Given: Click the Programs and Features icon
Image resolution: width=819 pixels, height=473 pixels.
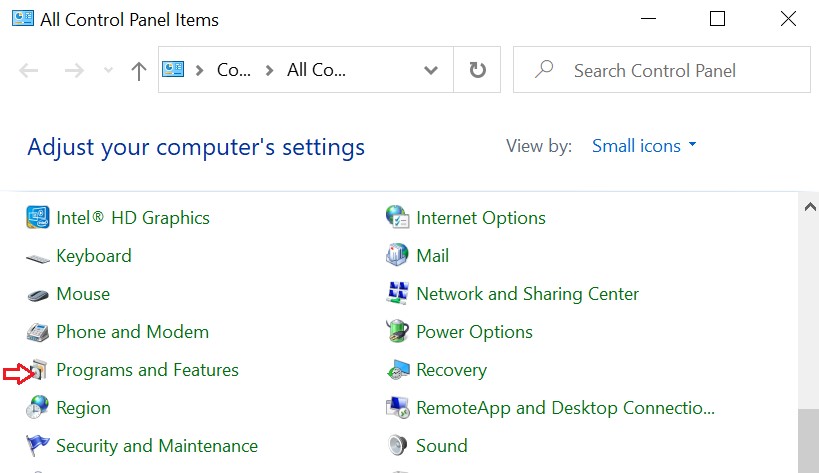Looking at the screenshot, I should tap(39, 370).
